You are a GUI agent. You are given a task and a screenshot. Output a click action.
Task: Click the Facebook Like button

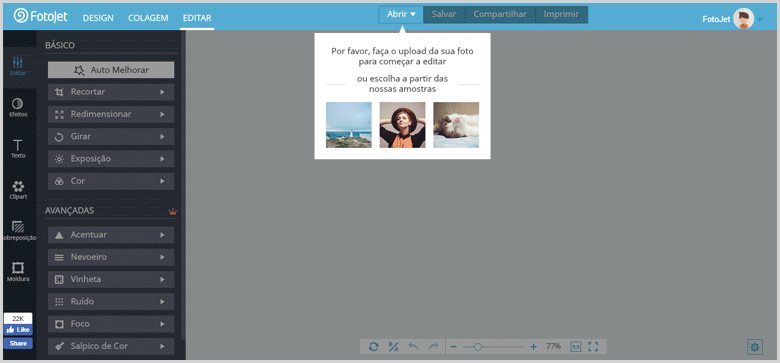[18, 330]
